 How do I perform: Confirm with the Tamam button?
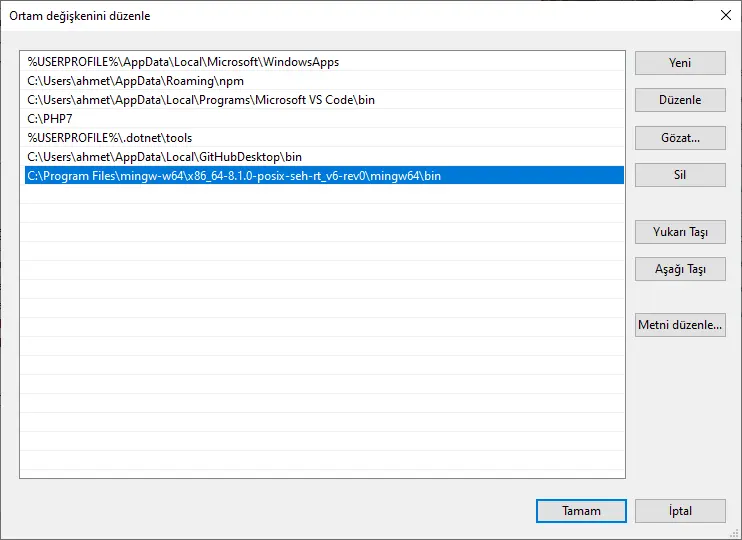tap(581, 511)
